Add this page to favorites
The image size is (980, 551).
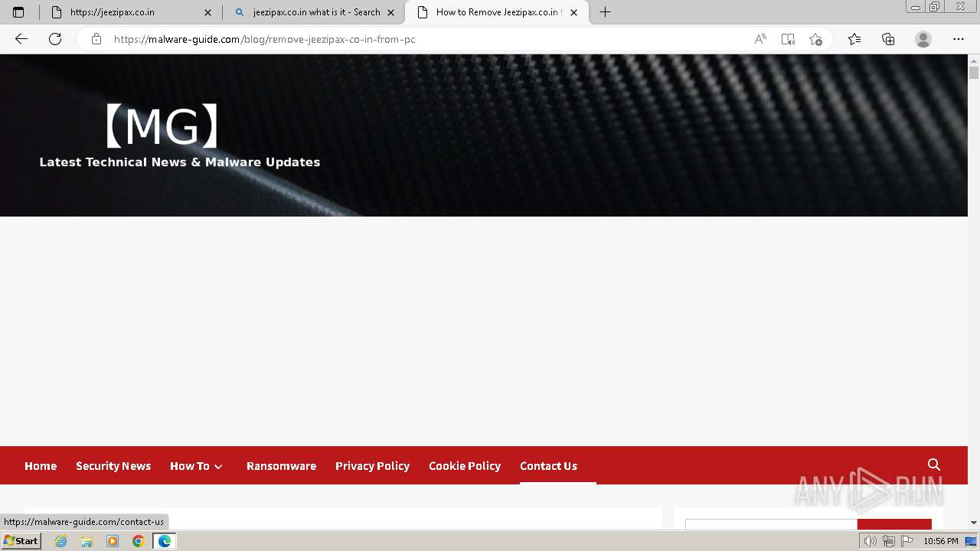point(815,39)
